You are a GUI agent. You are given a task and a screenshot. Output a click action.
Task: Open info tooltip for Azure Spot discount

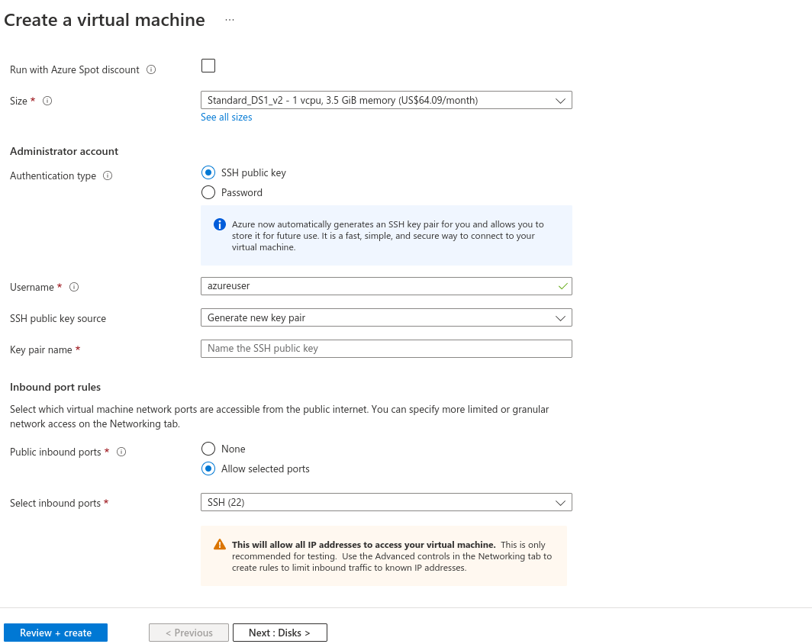[x=151, y=69]
